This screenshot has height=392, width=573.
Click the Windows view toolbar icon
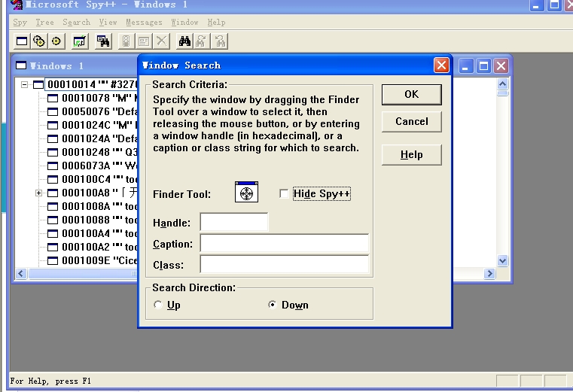(x=22, y=41)
